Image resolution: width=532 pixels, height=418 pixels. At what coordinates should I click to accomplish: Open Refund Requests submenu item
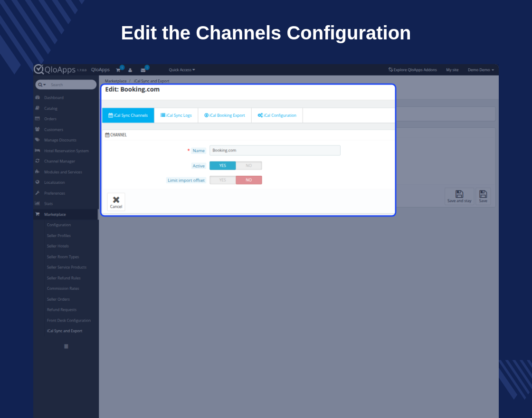click(x=61, y=310)
